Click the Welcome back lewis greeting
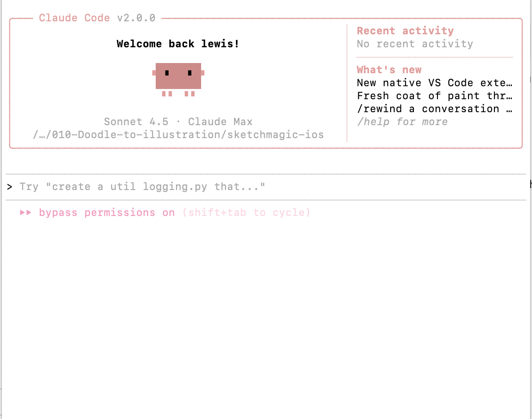 tap(178, 44)
